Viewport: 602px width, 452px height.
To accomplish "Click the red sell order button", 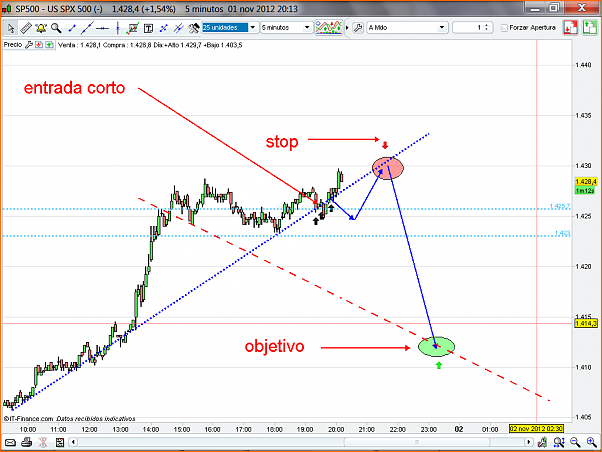I will pyautogui.click(x=571, y=28).
